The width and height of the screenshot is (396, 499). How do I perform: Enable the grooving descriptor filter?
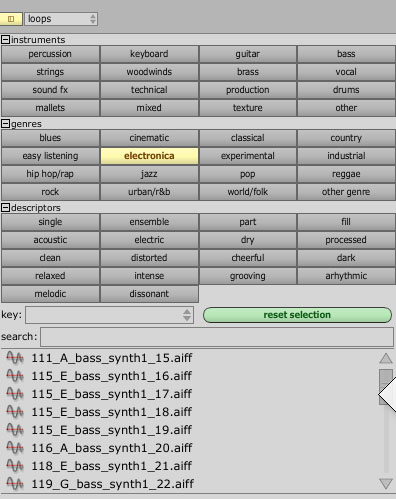[248, 276]
